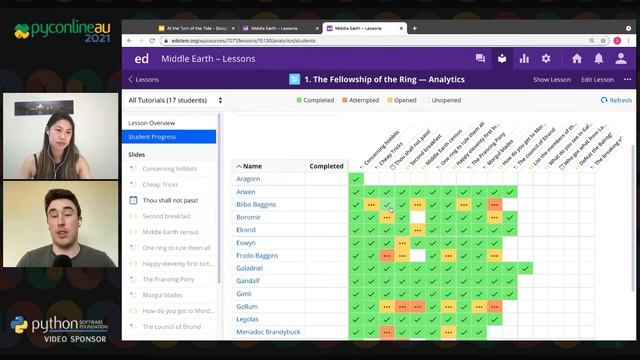Open the notifications bell icon
Screen dimensions: 640x360
[598, 59]
